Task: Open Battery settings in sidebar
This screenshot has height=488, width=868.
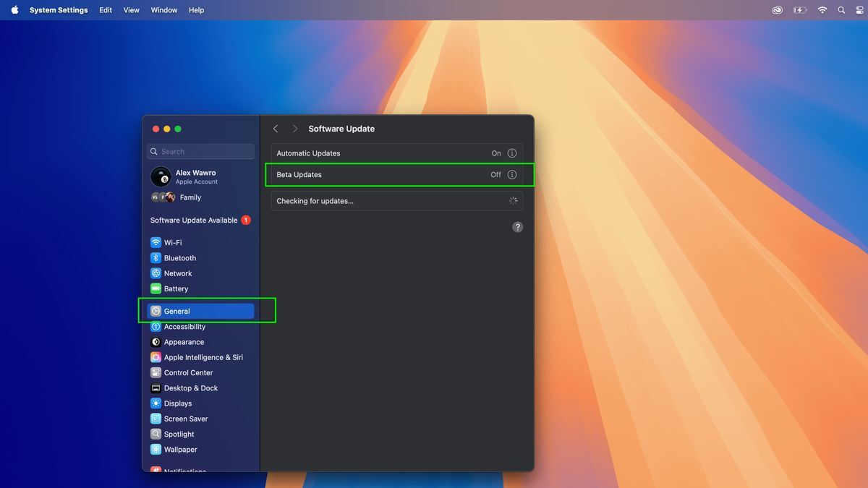Action: point(175,288)
